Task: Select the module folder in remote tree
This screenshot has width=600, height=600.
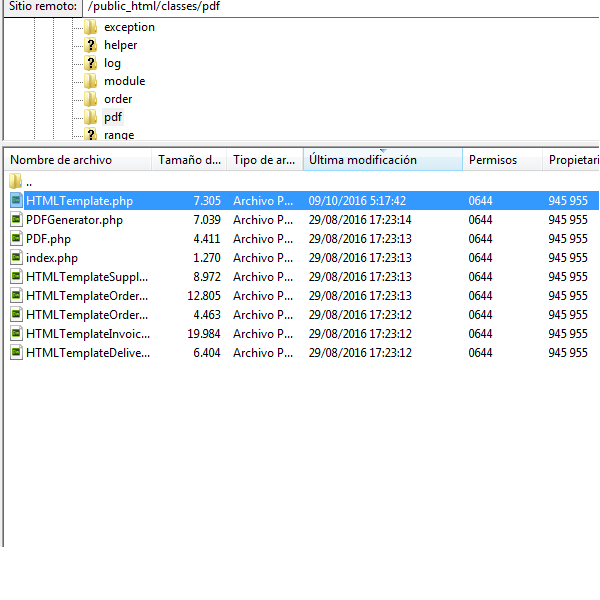Action: click(x=125, y=81)
